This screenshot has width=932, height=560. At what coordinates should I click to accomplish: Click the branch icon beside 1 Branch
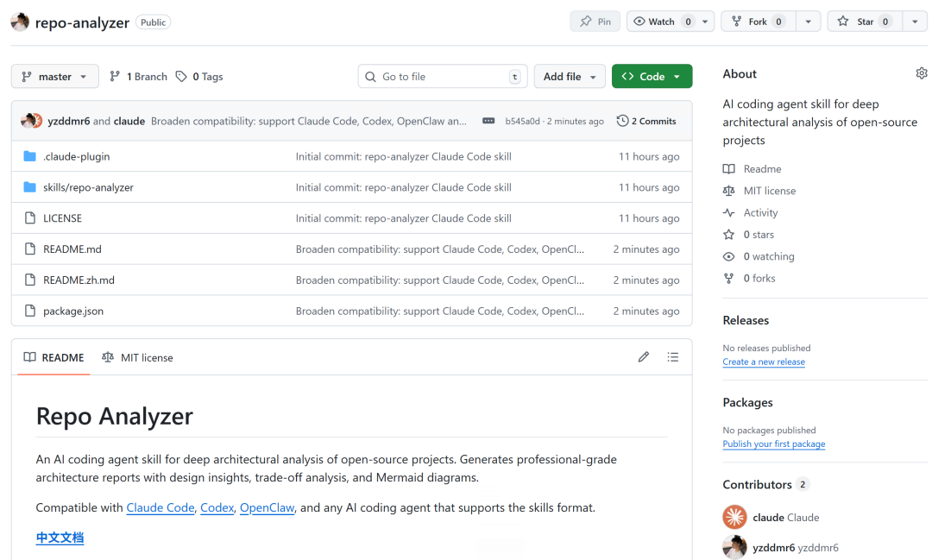(x=115, y=76)
